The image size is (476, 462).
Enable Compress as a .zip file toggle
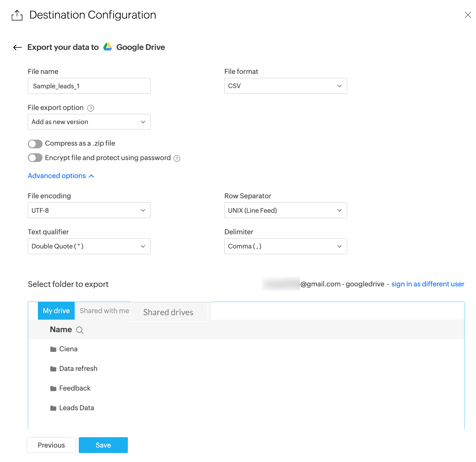coord(35,144)
